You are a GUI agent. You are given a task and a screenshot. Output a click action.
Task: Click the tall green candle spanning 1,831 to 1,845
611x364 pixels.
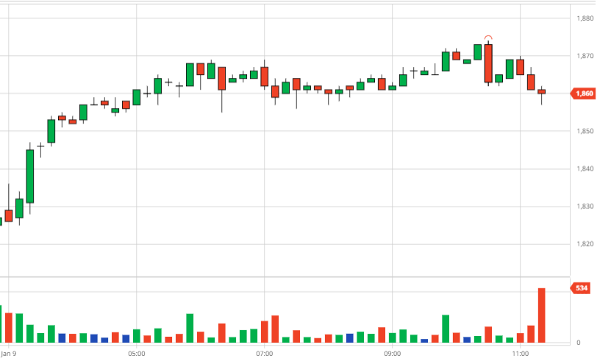pos(30,176)
